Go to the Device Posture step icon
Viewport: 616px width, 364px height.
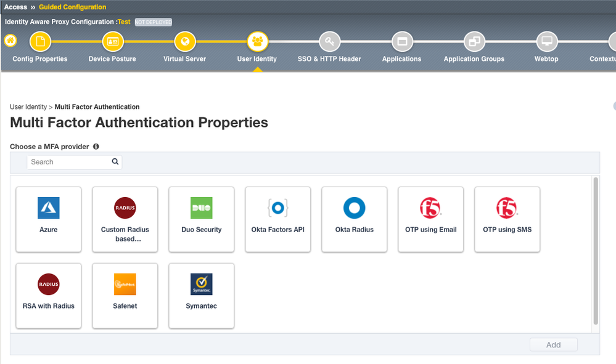click(112, 42)
